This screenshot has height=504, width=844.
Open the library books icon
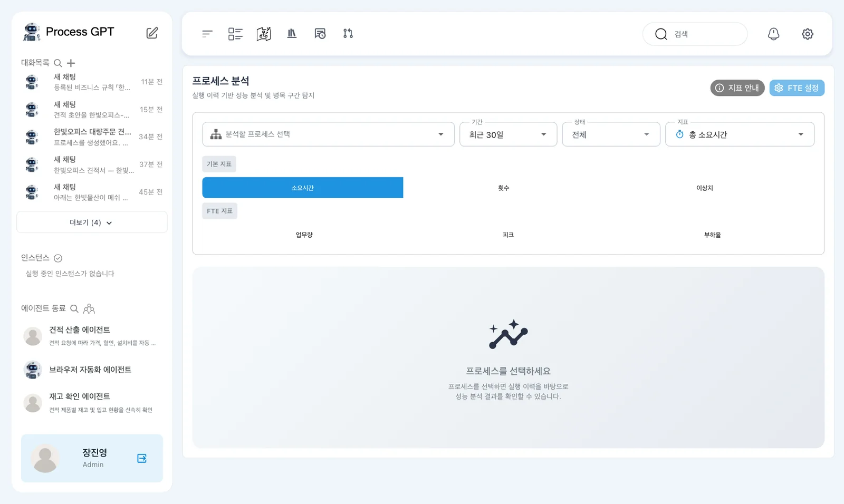coord(292,34)
